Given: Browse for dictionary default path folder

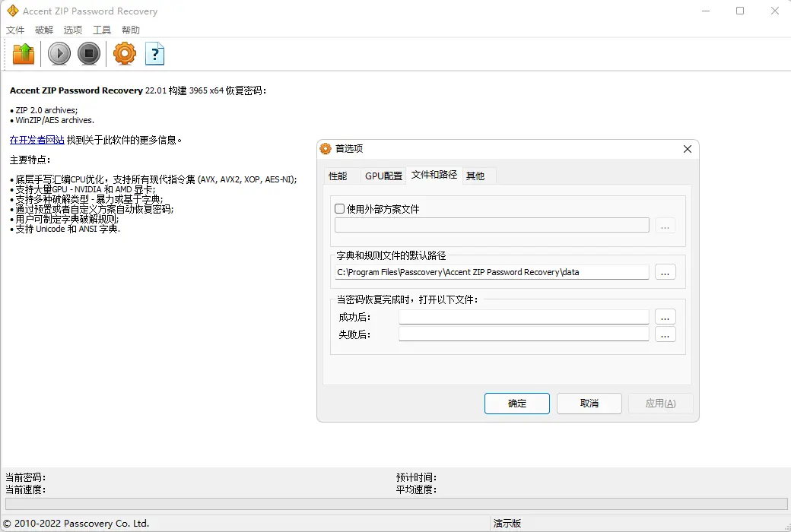Looking at the screenshot, I should pos(665,272).
